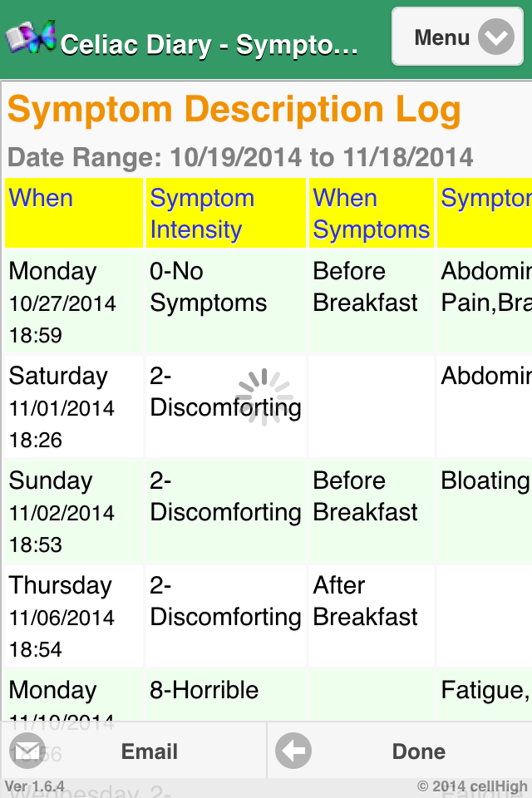The height and width of the screenshot is (798, 532).
Task: Click the "8-Horrible" intensity cell
Action: coord(204,690)
